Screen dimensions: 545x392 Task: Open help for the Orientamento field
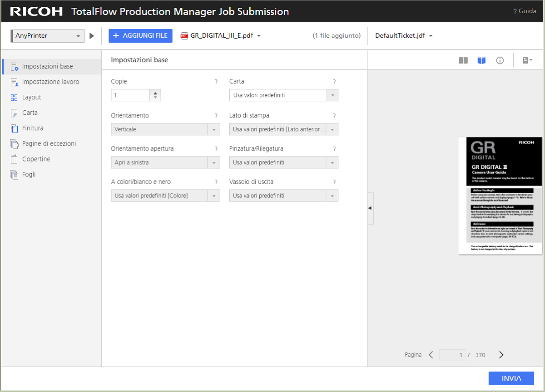(x=216, y=116)
